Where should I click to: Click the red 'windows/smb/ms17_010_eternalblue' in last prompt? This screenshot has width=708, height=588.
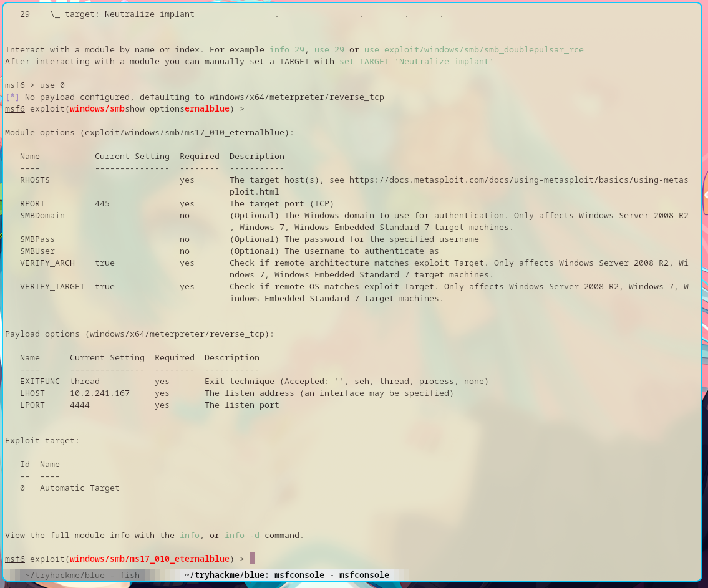point(150,559)
